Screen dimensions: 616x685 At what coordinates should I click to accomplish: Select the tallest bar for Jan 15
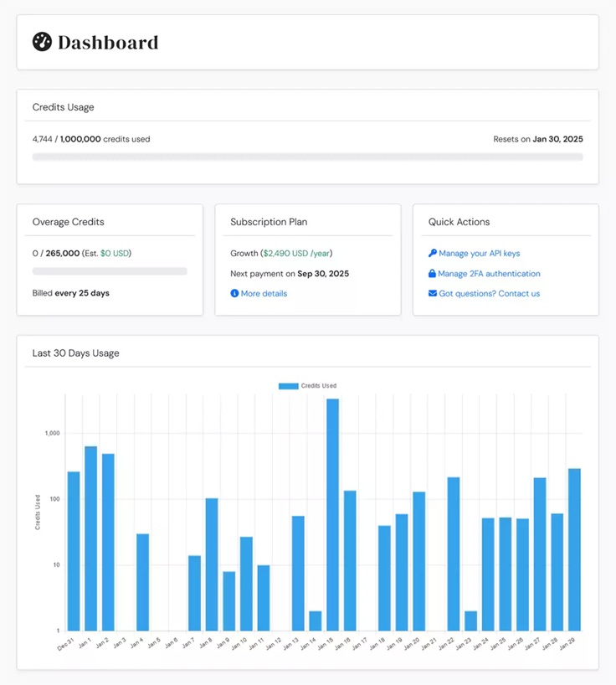(x=332, y=514)
